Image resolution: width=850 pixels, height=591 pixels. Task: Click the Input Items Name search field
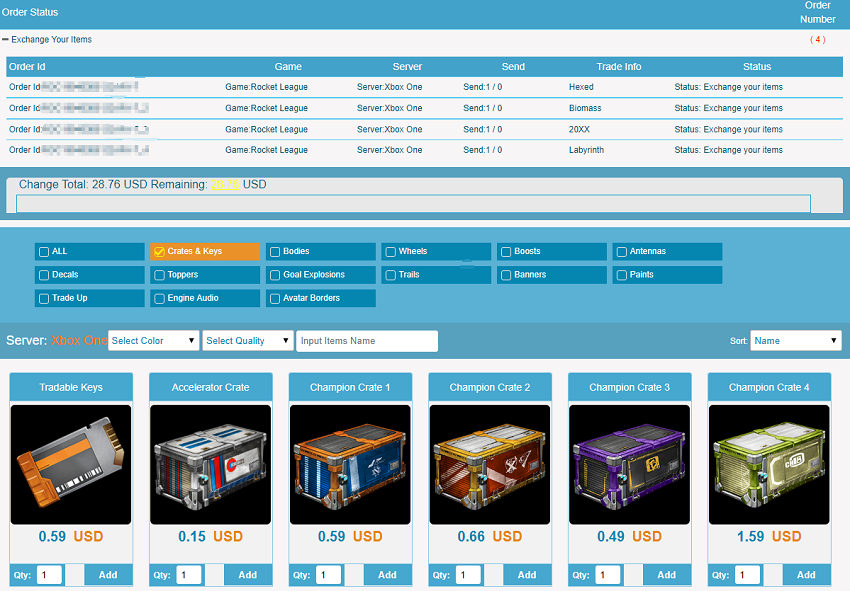(367, 341)
